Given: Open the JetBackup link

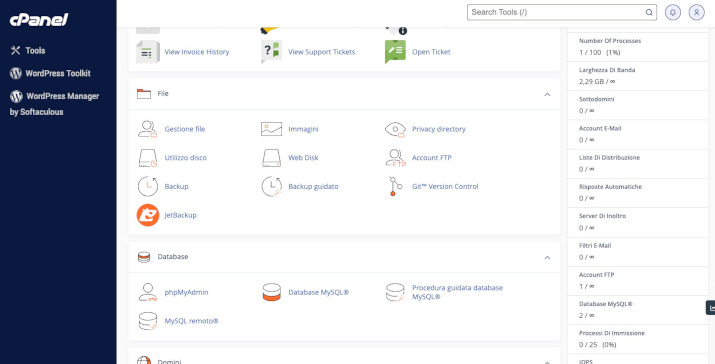Looking at the screenshot, I should pos(180,215).
